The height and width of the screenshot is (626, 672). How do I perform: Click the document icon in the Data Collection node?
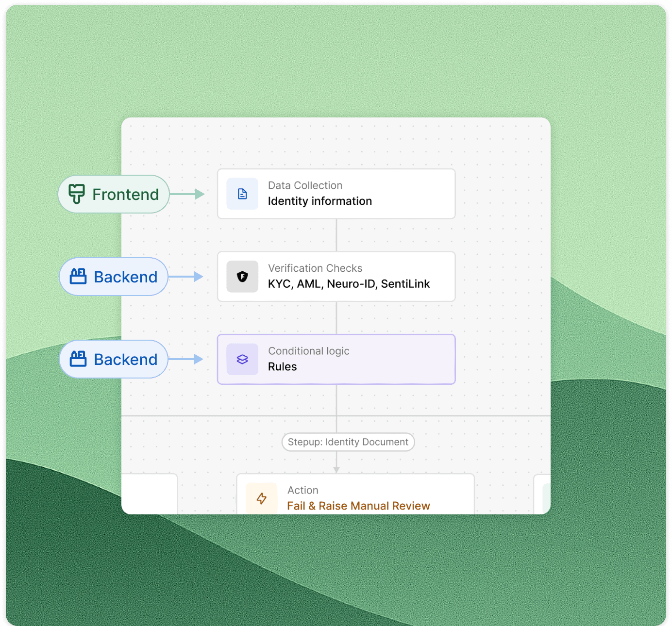[242, 194]
